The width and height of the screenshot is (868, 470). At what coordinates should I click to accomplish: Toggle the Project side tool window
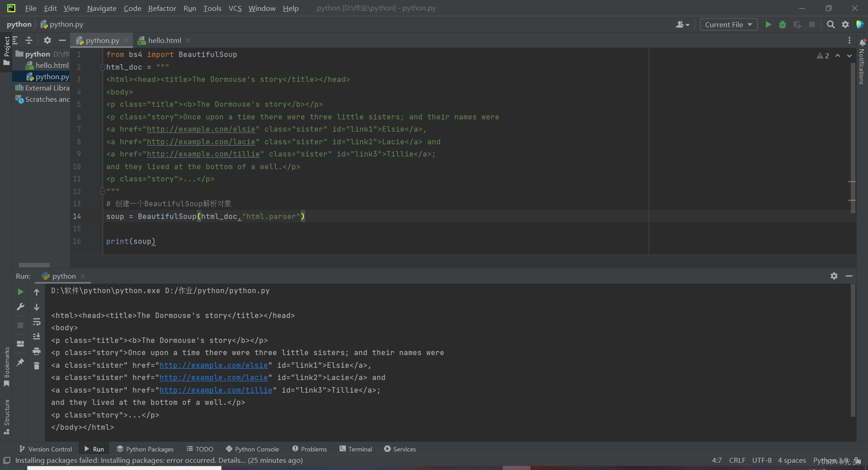(x=6, y=50)
